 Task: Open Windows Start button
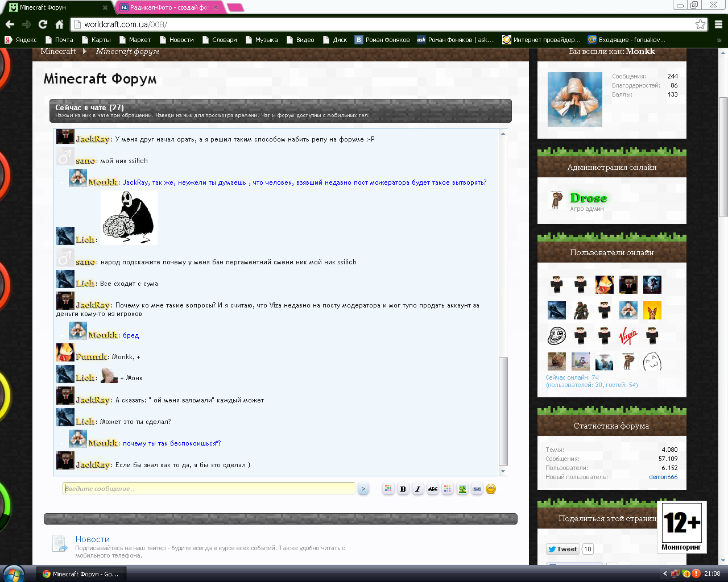click(13, 573)
